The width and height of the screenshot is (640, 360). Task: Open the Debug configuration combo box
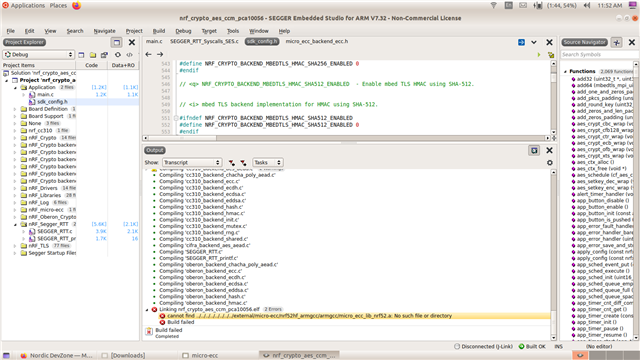(38, 55)
